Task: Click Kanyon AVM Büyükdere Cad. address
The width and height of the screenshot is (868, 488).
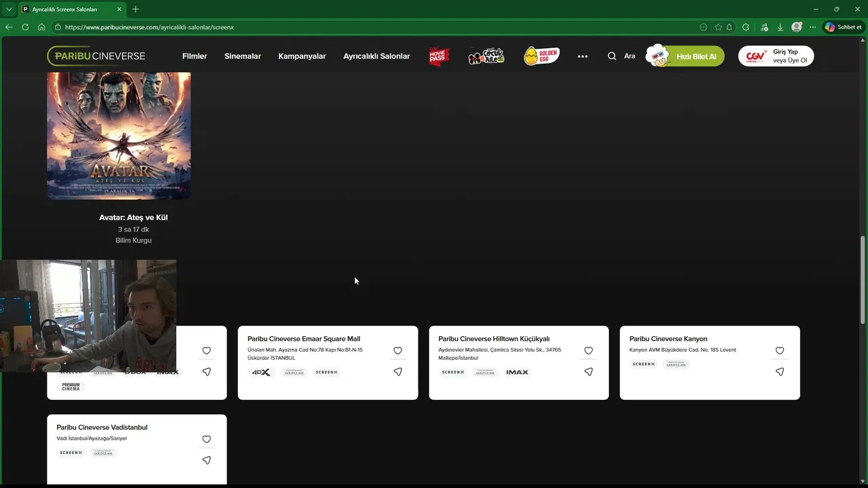Action: (682, 350)
